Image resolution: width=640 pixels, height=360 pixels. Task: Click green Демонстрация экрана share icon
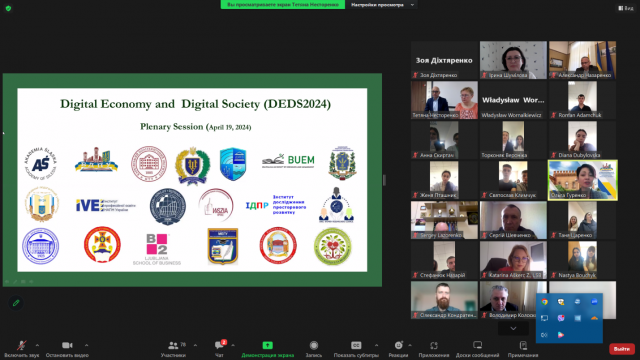(x=267, y=345)
